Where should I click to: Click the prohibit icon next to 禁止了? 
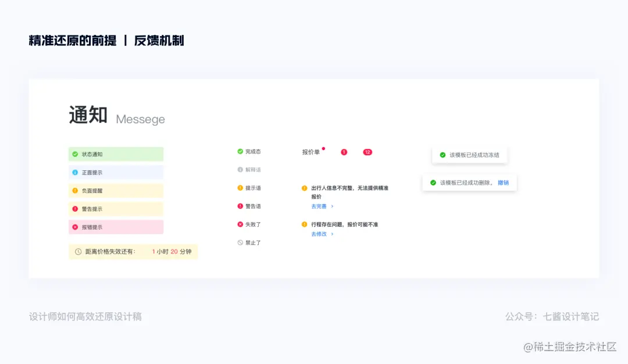coord(239,242)
